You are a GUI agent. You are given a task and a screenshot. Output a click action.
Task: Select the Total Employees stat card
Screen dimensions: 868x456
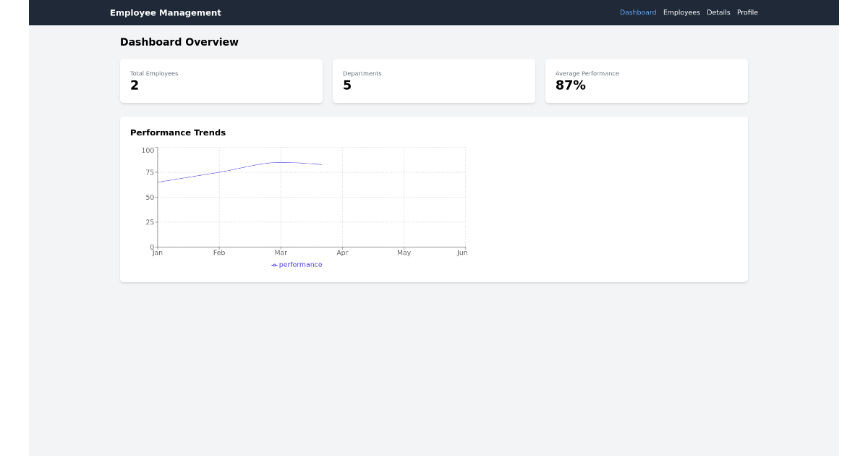coord(221,80)
